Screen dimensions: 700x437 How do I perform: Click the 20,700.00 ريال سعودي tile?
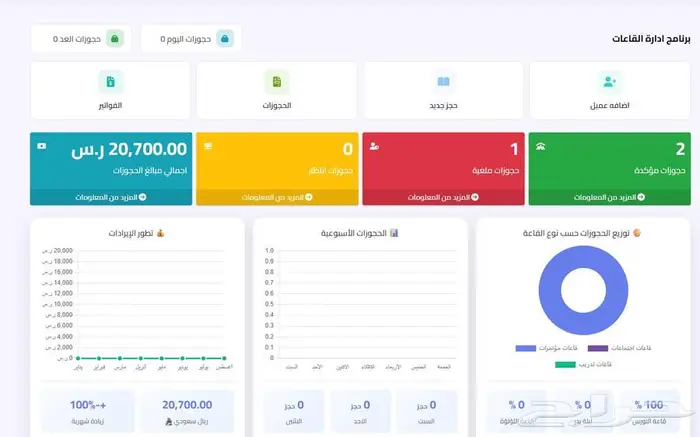[x=187, y=412]
